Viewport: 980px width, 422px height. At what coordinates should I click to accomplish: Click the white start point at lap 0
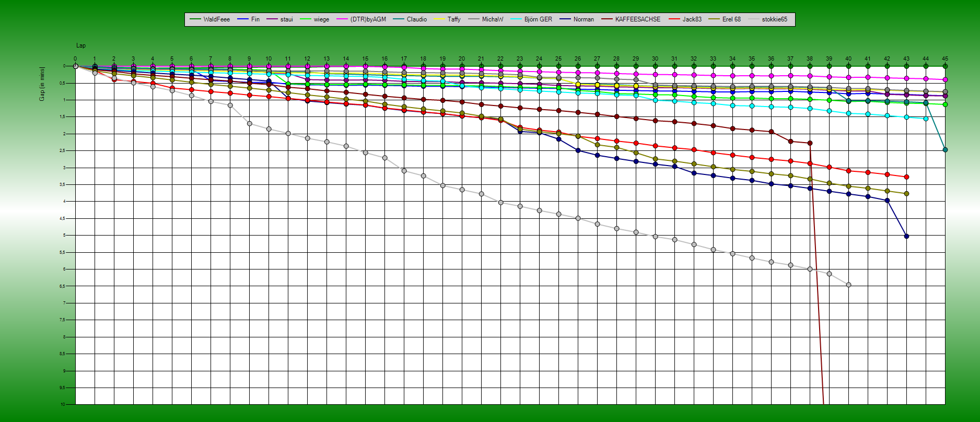click(75, 66)
